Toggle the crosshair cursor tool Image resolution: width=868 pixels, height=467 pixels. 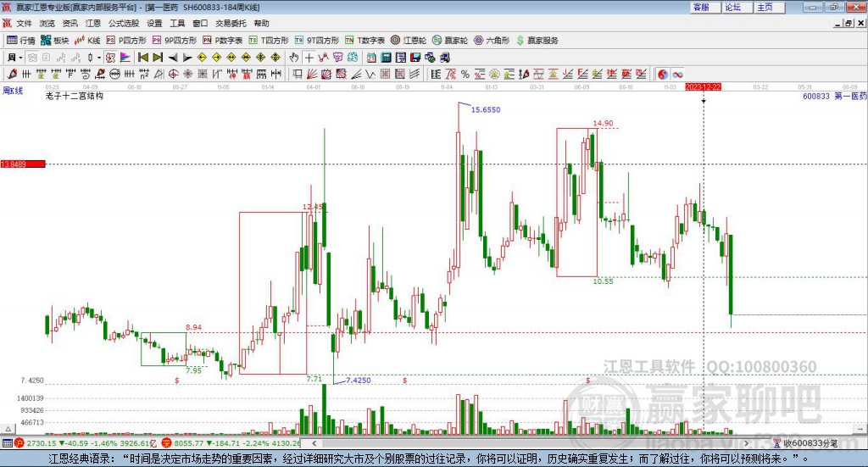pyautogui.click(x=309, y=58)
